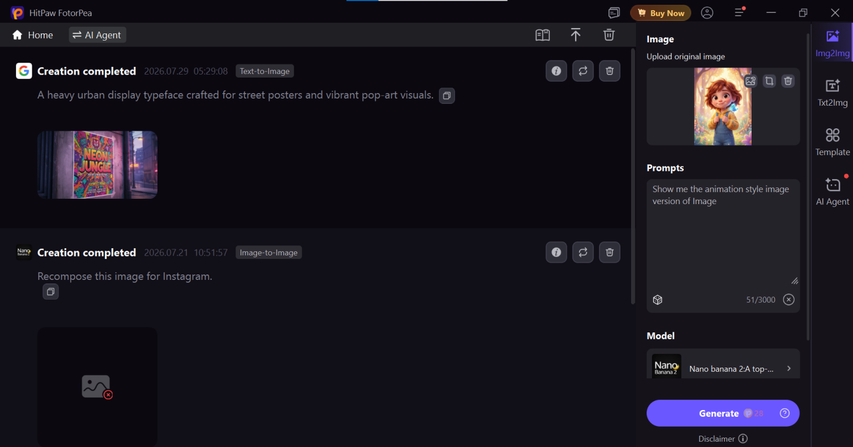Open the Img2Img sidebar tool
853x447 pixels.
click(x=832, y=43)
